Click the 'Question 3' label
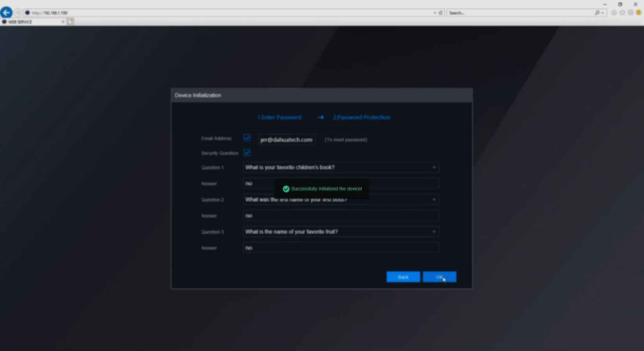This screenshot has height=351, width=644. point(212,232)
